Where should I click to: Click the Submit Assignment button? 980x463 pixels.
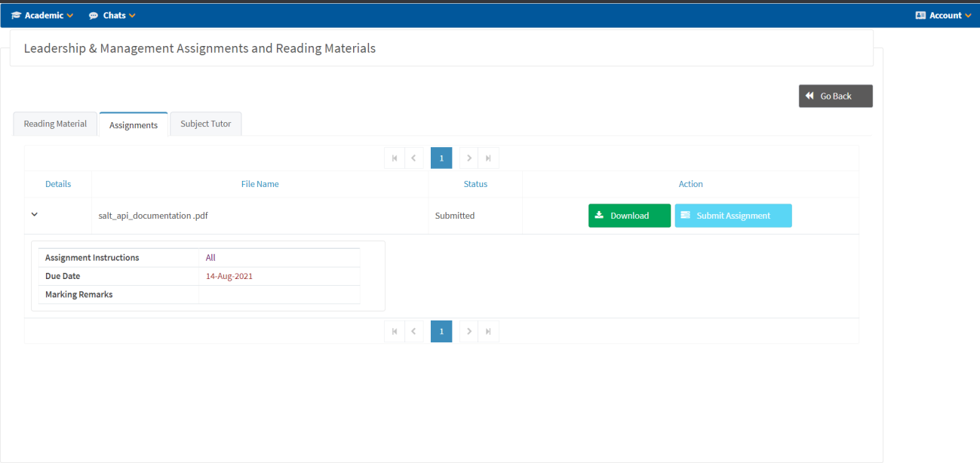pos(733,216)
